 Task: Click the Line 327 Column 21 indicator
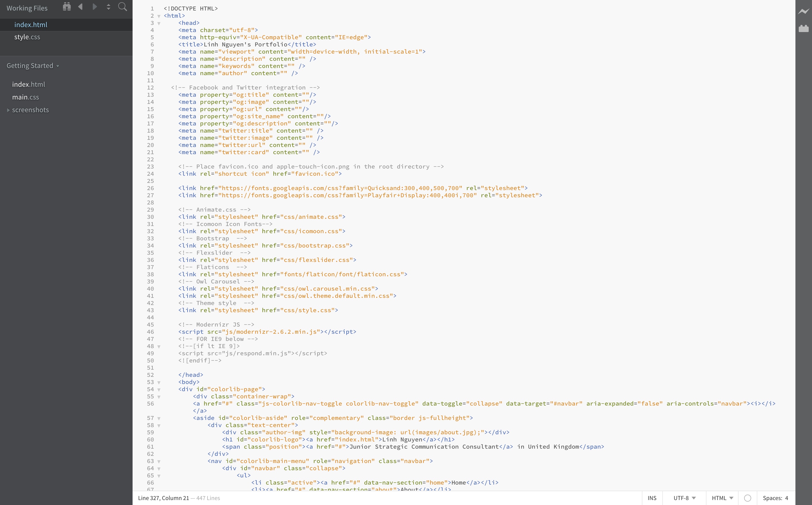click(163, 498)
